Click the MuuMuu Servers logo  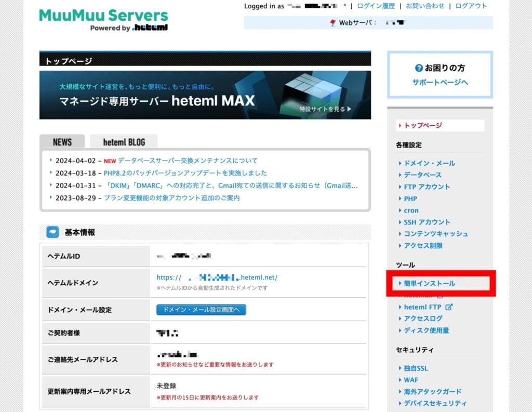pyautogui.click(x=103, y=20)
